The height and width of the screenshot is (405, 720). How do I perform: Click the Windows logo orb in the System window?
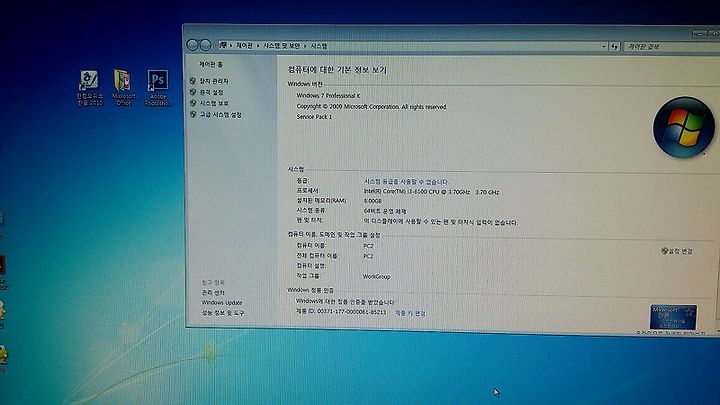point(683,127)
